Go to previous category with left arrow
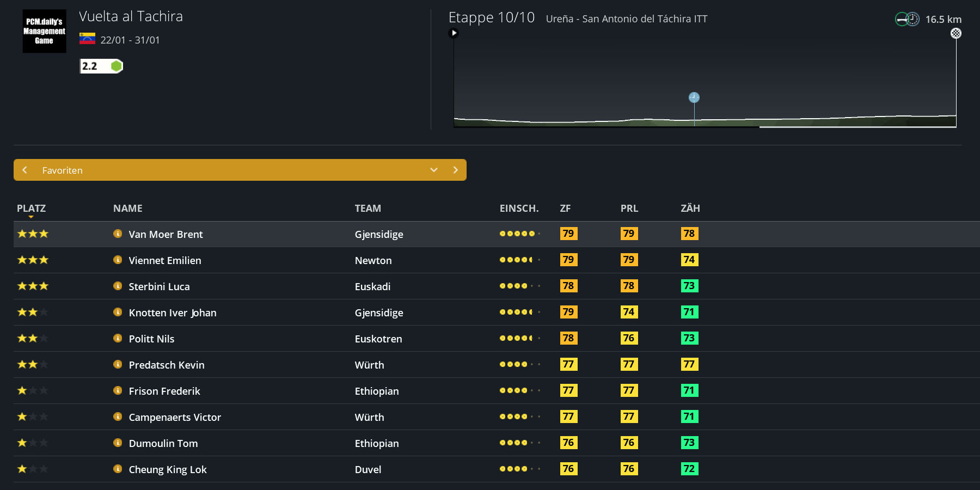 [x=24, y=170]
